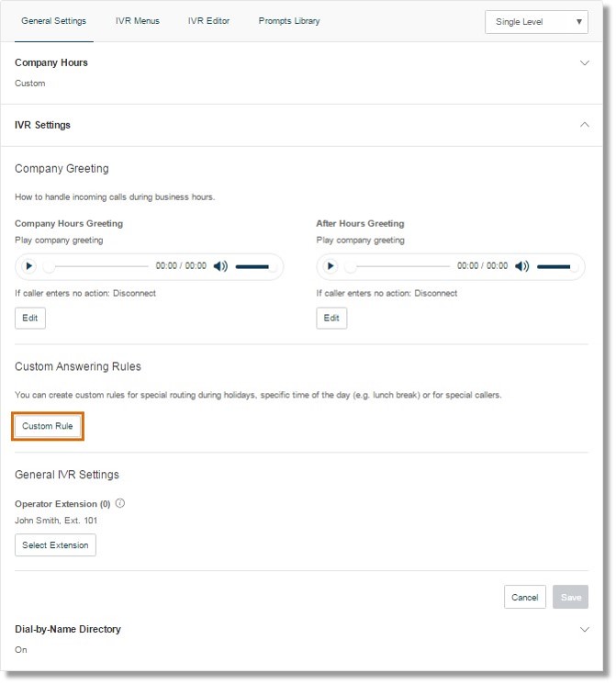Play the Company Hours Greeting audio

28,266
